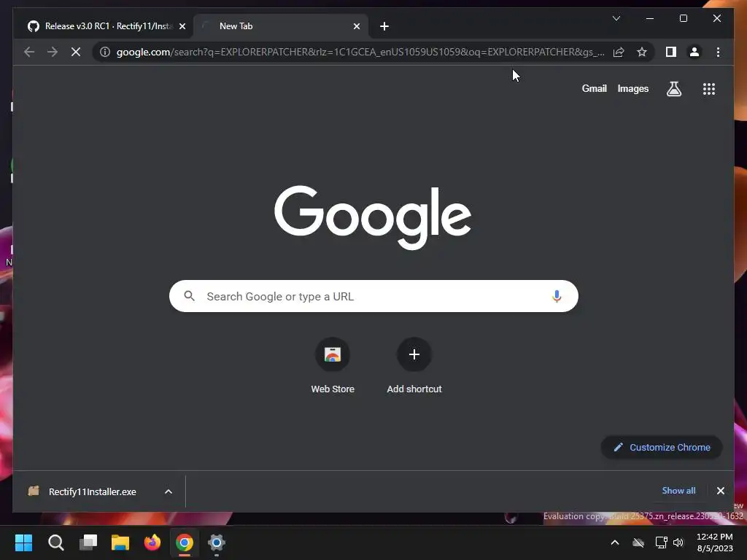Open Settings gear on taskbar
Image resolution: width=747 pixels, height=560 pixels.
[x=216, y=542]
